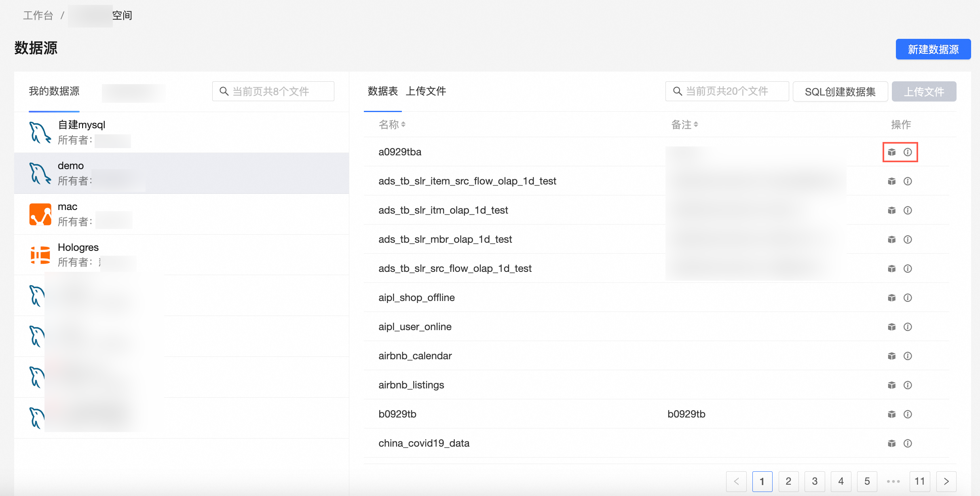Click cube icon for aipl_user_online row

[x=891, y=327]
